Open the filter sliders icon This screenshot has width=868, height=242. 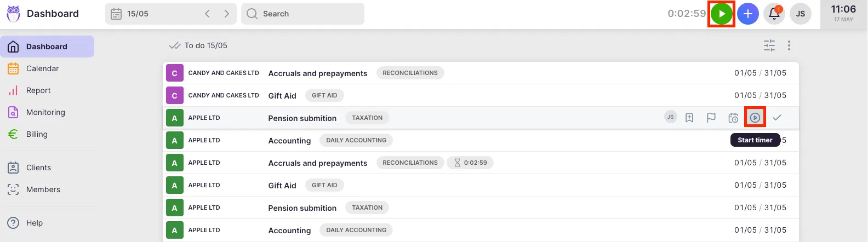[x=769, y=45]
